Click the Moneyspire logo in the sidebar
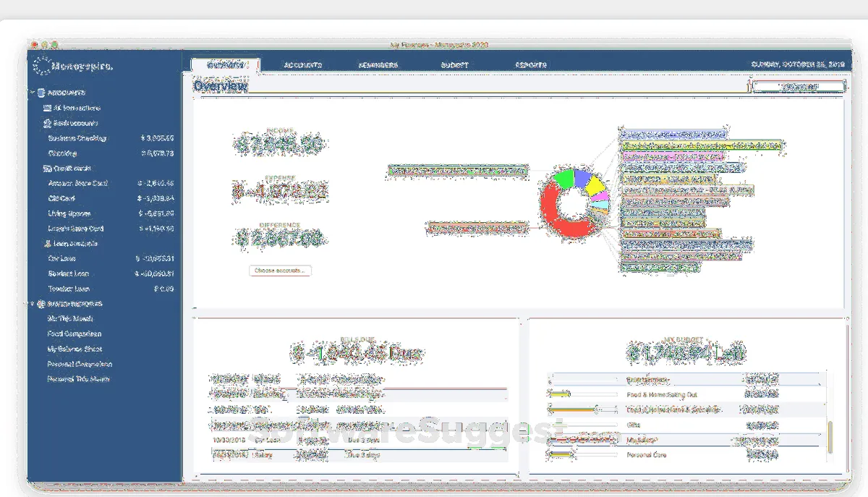868x497 pixels. [x=74, y=67]
